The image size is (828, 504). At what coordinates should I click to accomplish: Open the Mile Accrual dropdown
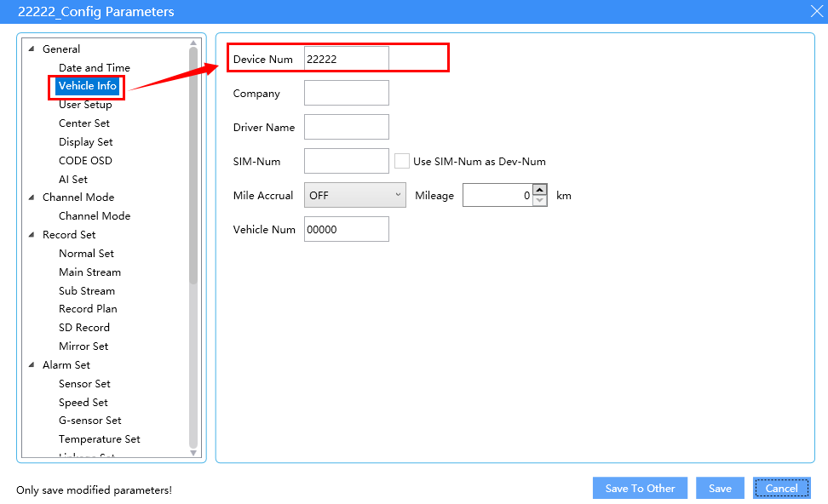point(355,195)
